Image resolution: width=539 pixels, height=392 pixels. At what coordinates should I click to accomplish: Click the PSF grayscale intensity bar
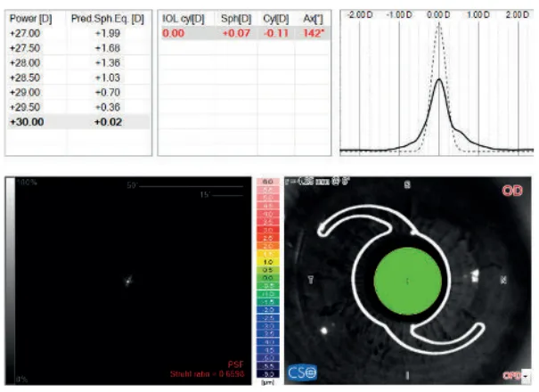point(11,281)
